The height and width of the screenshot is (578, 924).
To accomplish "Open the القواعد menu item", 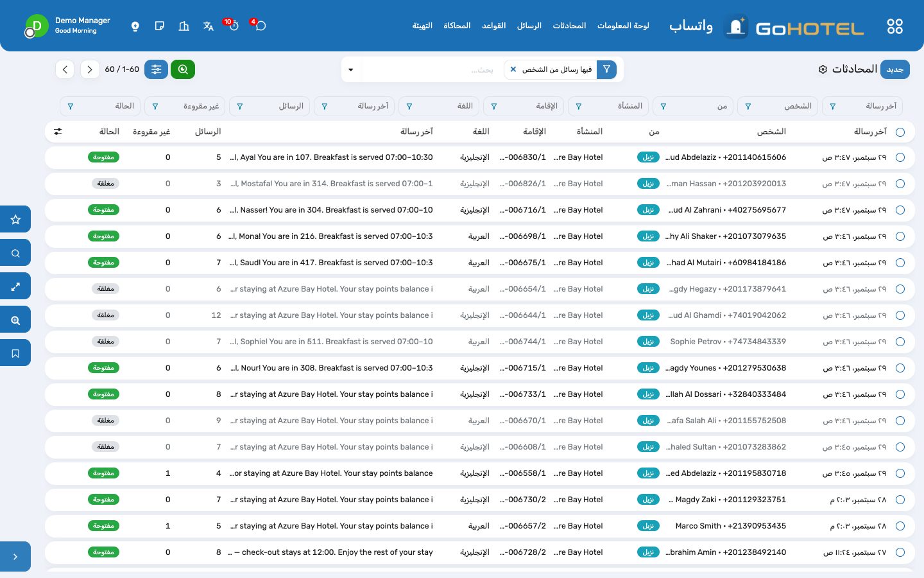I will pos(493,26).
